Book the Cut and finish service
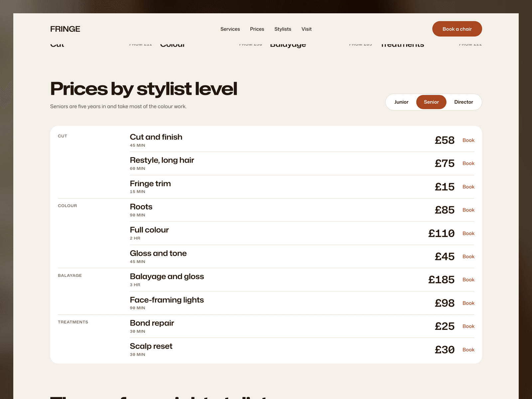 pyautogui.click(x=468, y=140)
